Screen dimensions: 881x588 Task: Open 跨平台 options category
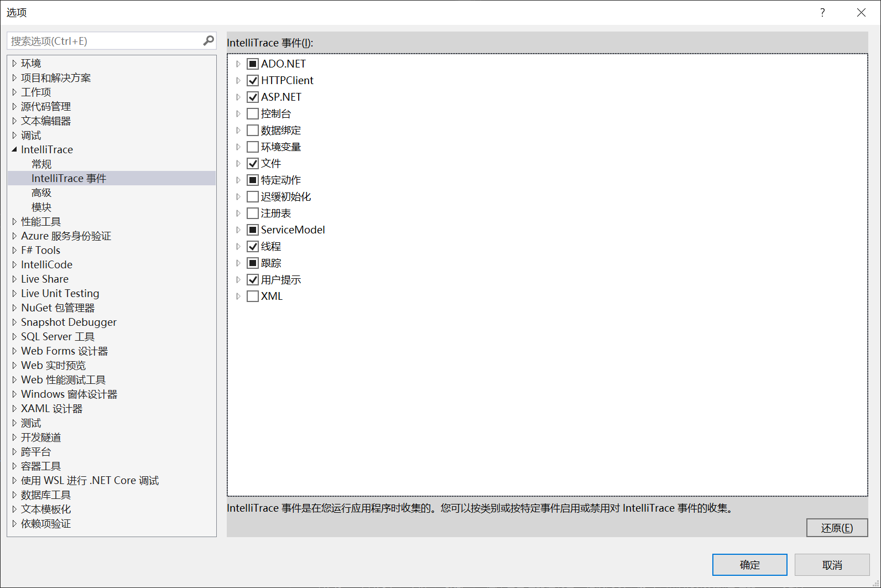[36, 451]
